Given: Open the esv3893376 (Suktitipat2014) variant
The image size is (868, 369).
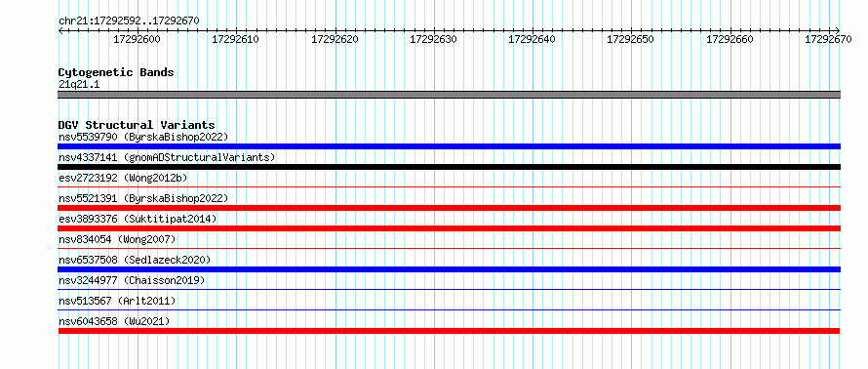Looking at the screenshot, I should click(x=138, y=219).
